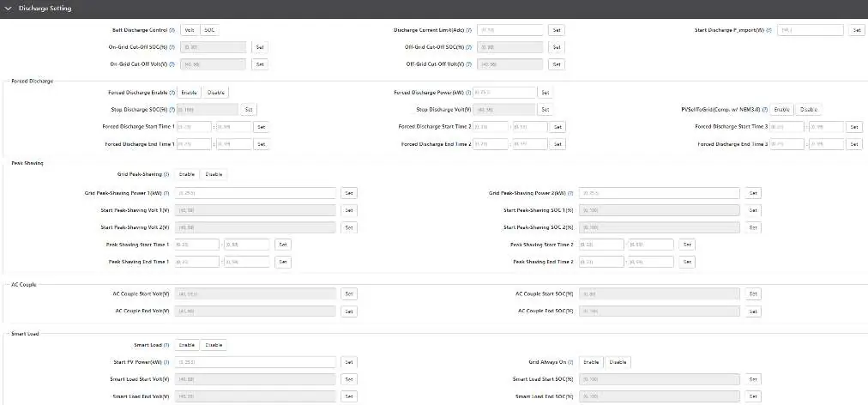Click Set for Peak Shaving Start Time 2
This screenshot has width=868, height=405.
coord(686,245)
